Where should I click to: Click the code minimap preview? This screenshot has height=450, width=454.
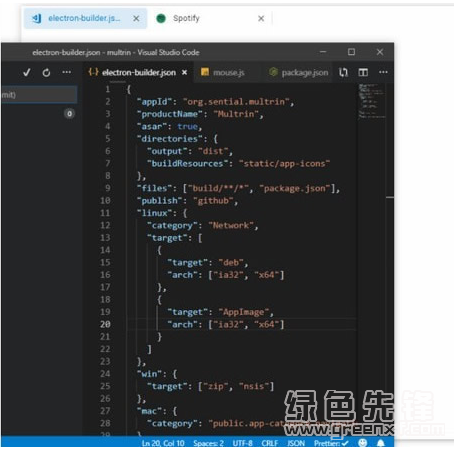[x=372, y=101]
